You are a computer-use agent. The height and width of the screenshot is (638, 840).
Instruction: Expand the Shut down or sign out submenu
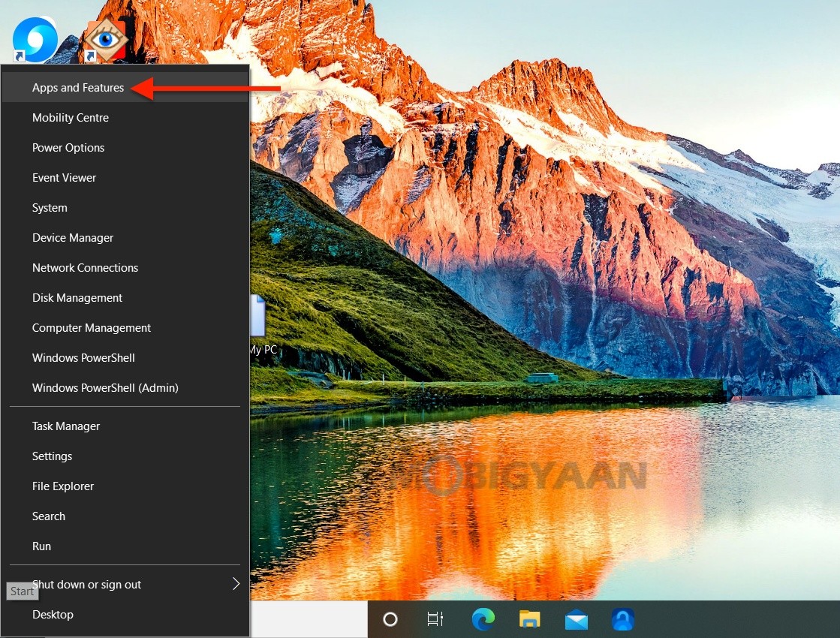(x=86, y=584)
